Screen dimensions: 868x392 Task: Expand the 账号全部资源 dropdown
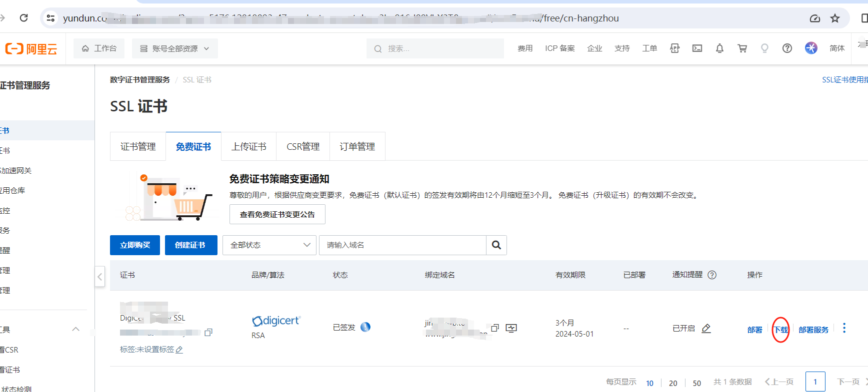coord(174,48)
